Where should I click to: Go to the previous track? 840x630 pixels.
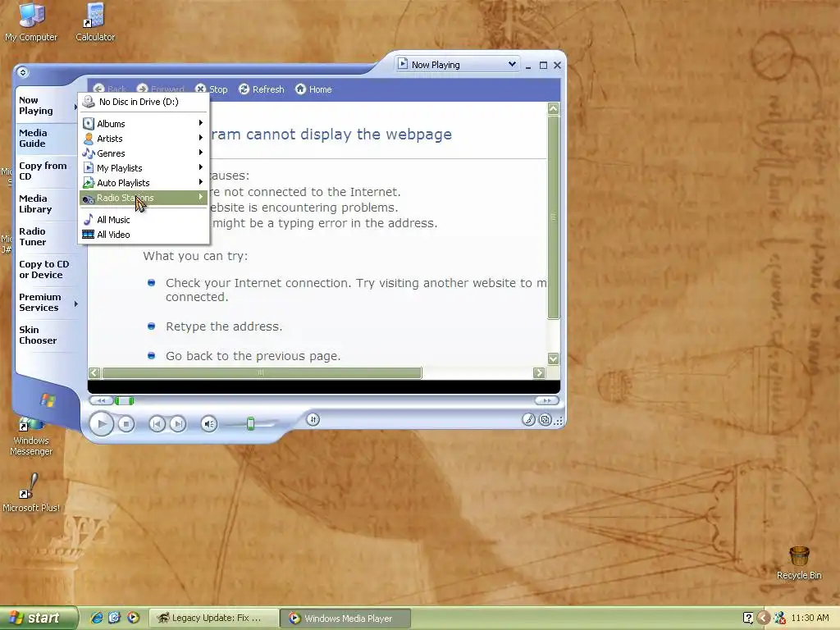(157, 424)
